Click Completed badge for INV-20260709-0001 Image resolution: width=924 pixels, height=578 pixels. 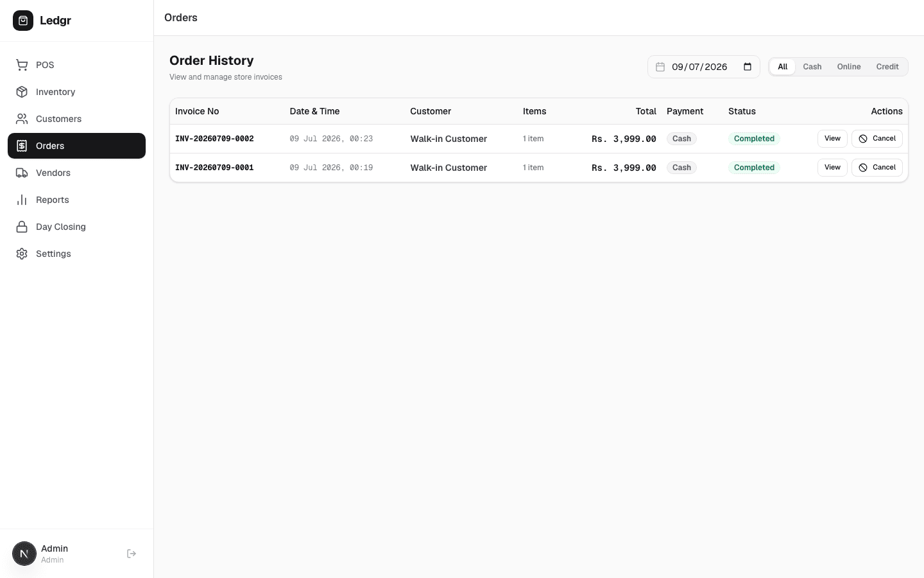[754, 168]
